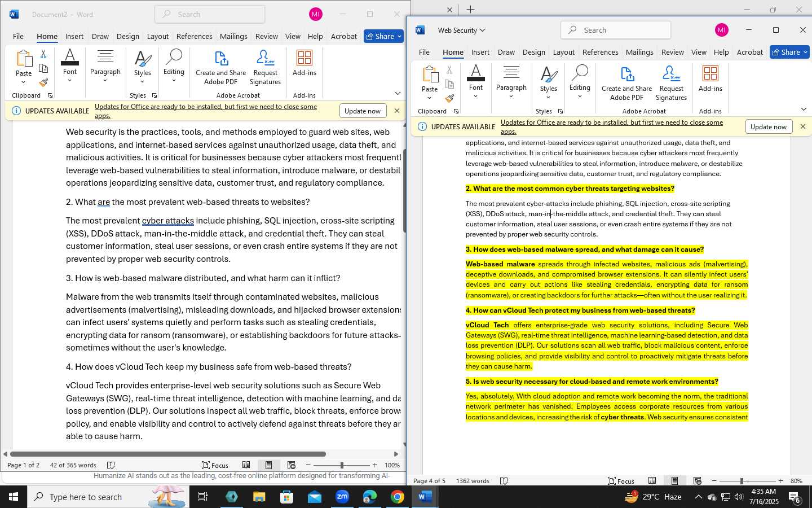The image size is (812, 508).
Task: Open Clipboard pane launcher in Web Security window
Action: 456,111
